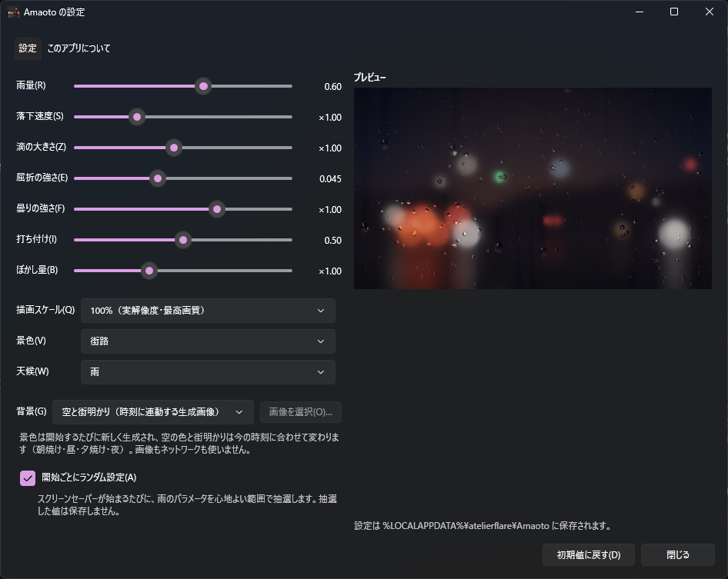This screenshot has height=579, width=728.
Task: Open the このアプリについて tab
Action: coord(79,48)
